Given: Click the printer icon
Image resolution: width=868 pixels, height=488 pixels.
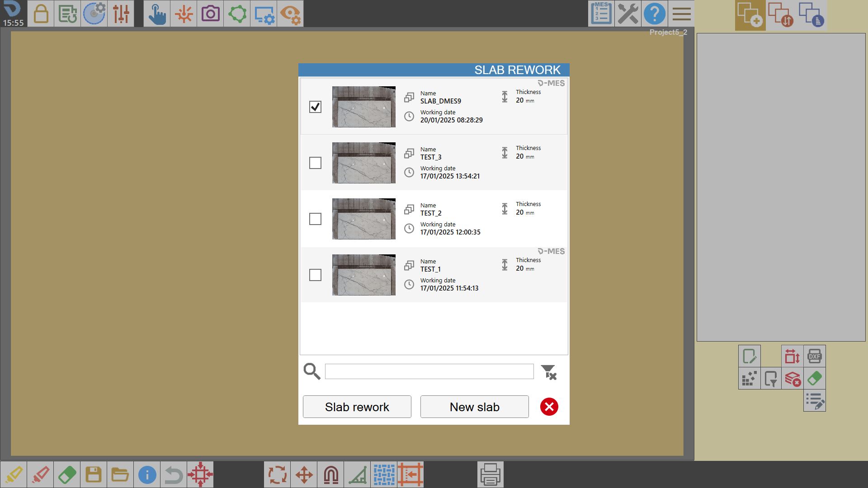Looking at the screenshot, I should [491, 474].
